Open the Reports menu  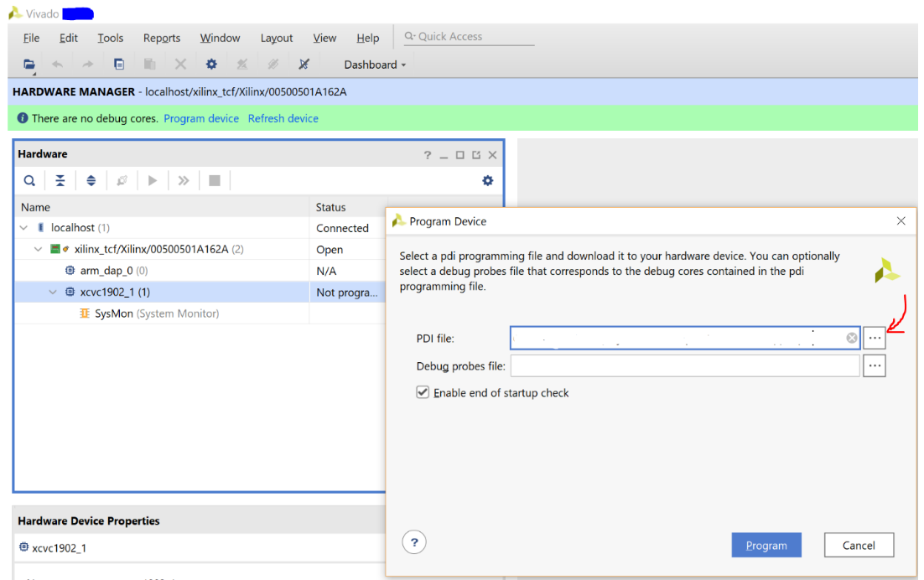tap(161, 38)
